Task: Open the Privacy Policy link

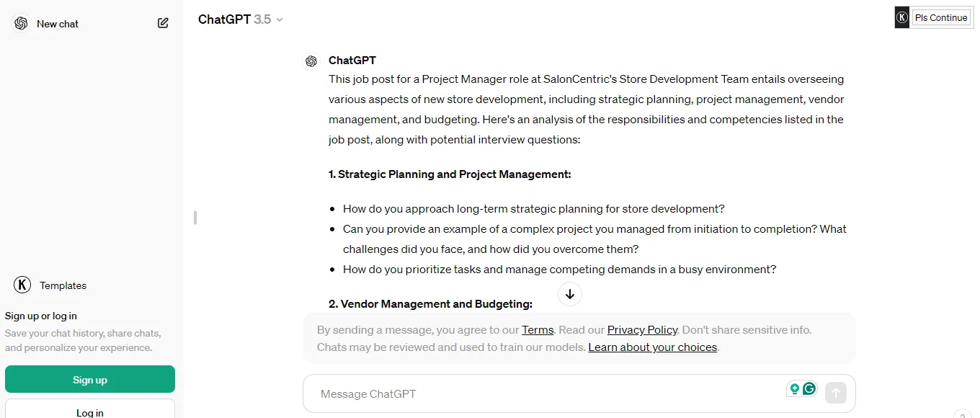Action: tap(642, 329)
